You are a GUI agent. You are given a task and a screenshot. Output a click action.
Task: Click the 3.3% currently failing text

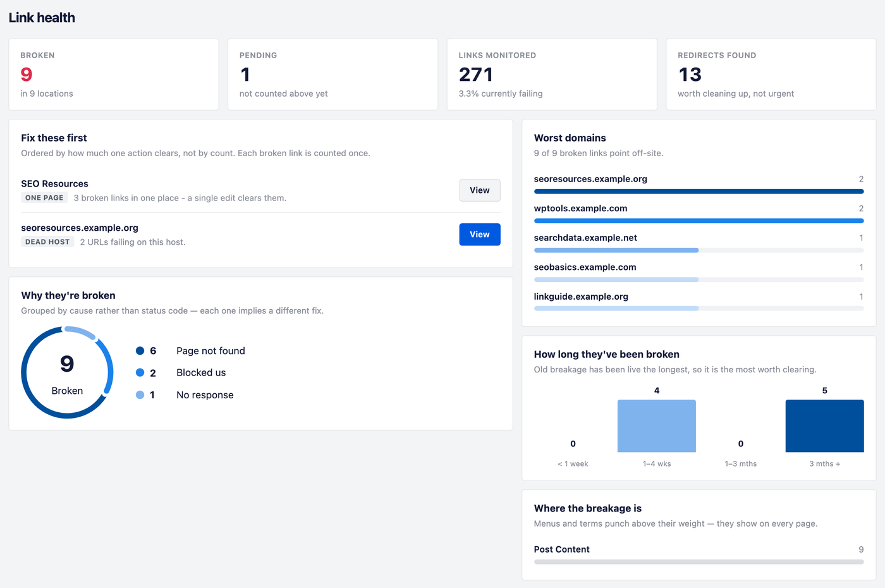[501, 94]
